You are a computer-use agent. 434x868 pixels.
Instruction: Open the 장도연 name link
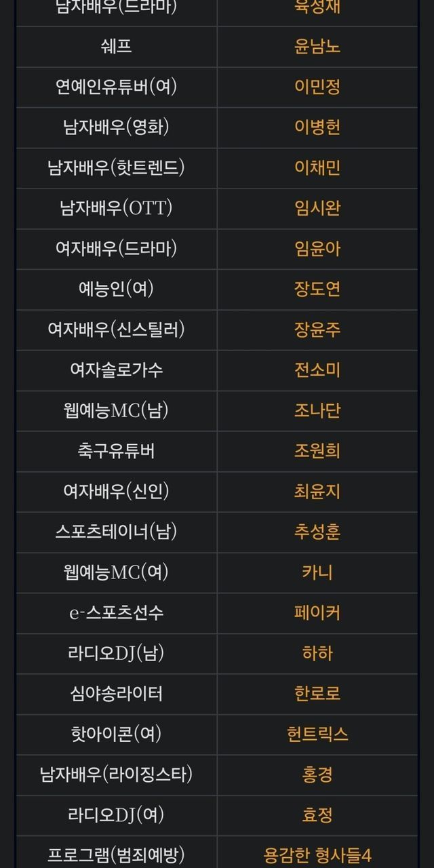[317, 289]
